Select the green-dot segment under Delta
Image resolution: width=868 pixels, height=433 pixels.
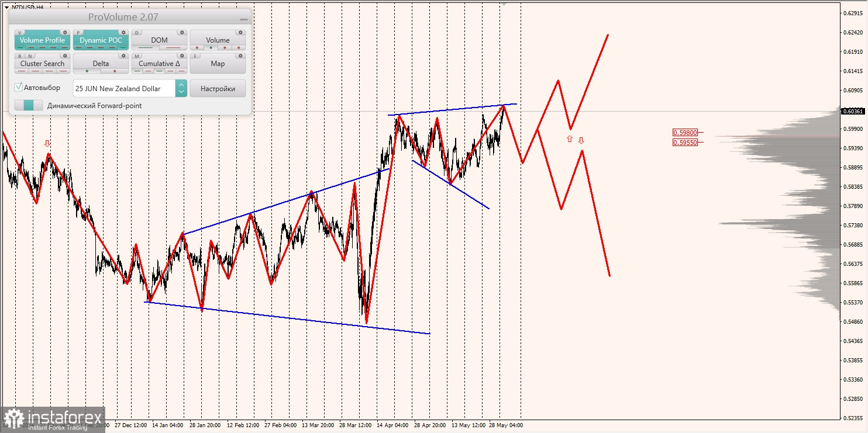pyautogui.click(x=87, y=71)
